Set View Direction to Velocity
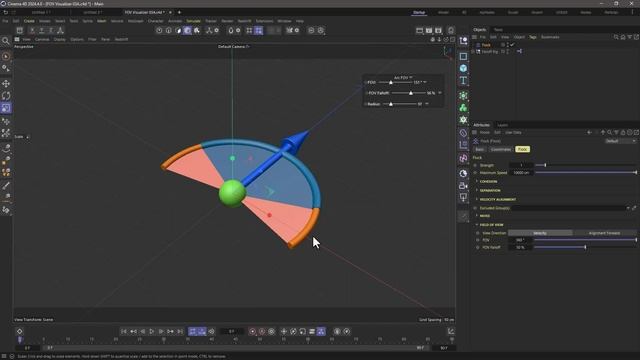 pos(540,233)
